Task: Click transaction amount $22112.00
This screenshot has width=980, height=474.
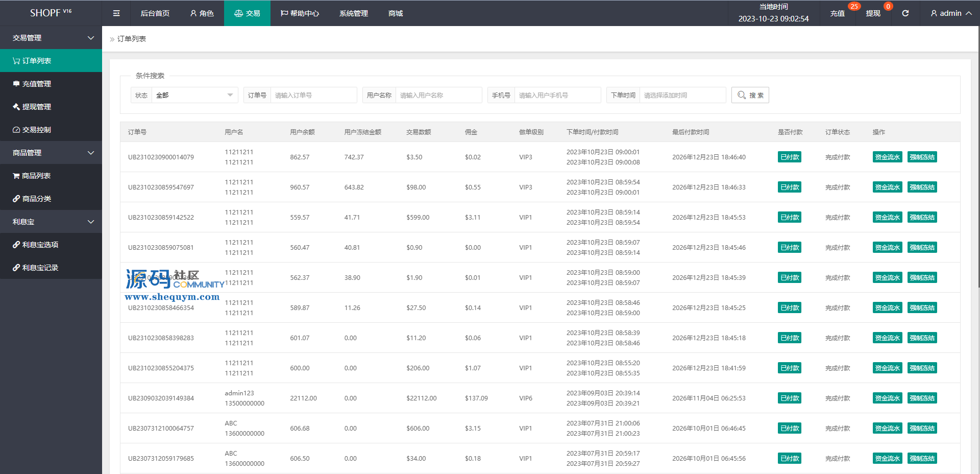Action: (422, 398)
